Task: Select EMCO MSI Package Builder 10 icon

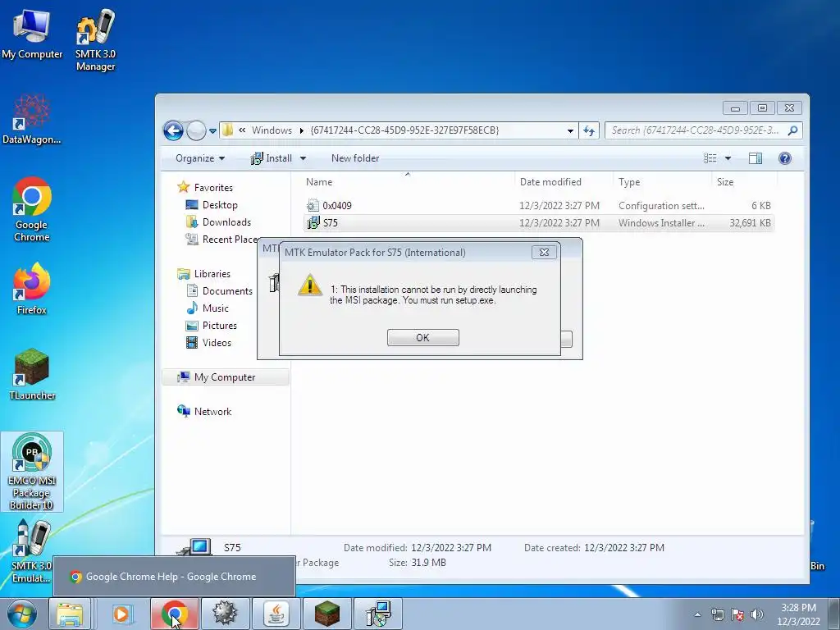Action: (32, 472)
